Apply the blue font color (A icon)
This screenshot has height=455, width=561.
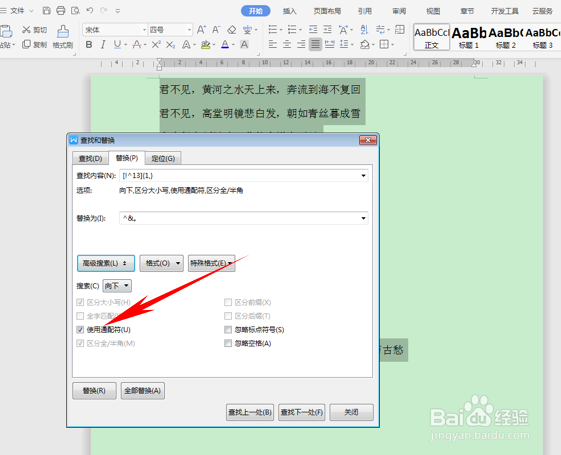pyautogui.click(x=225, y=45)
